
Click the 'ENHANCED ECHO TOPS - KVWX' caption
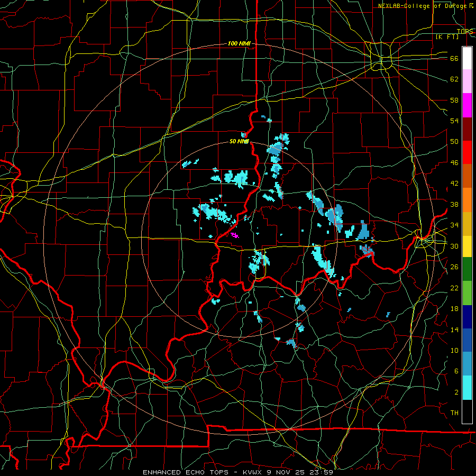[x=203, y=472]
